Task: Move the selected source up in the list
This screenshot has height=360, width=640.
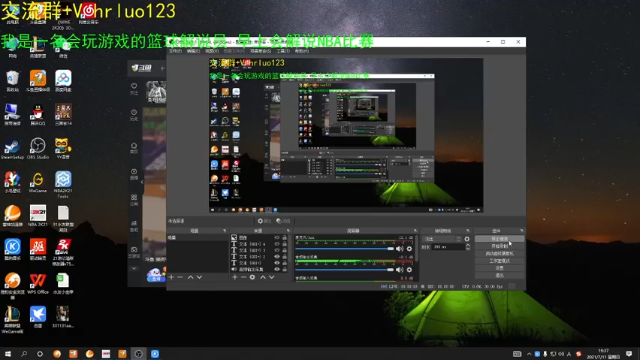Action: point(263,277)
